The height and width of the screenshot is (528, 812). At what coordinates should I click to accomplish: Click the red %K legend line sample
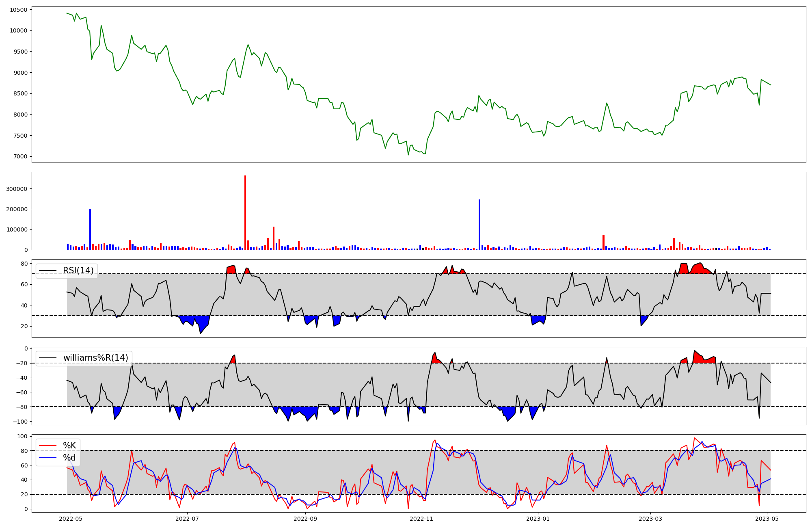pyautogui.click(x=48, y=446)
